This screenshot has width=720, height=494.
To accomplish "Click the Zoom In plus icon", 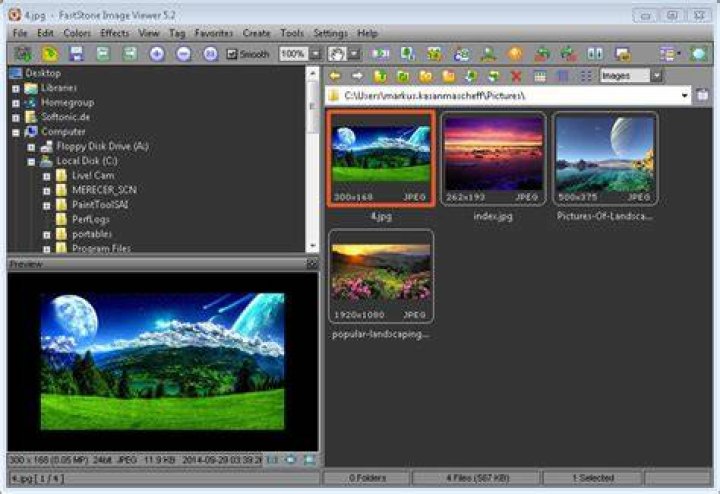I will [x=157, y=54].
